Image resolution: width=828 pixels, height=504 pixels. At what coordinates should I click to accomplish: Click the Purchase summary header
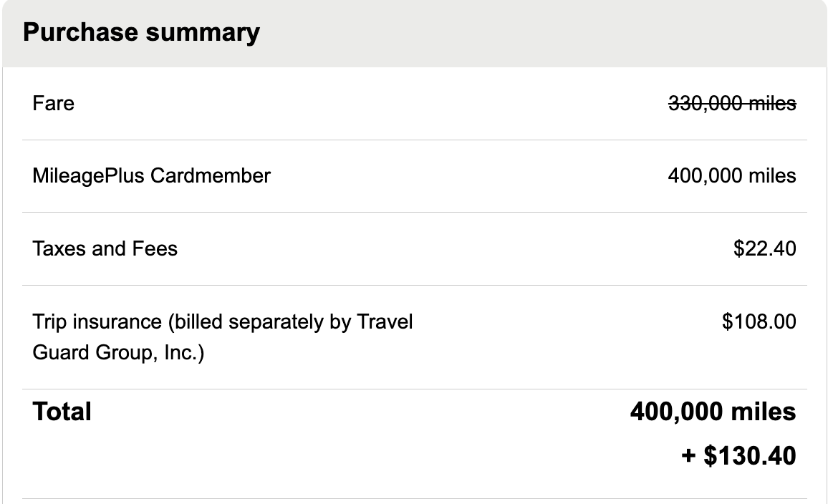click(140, 31)
